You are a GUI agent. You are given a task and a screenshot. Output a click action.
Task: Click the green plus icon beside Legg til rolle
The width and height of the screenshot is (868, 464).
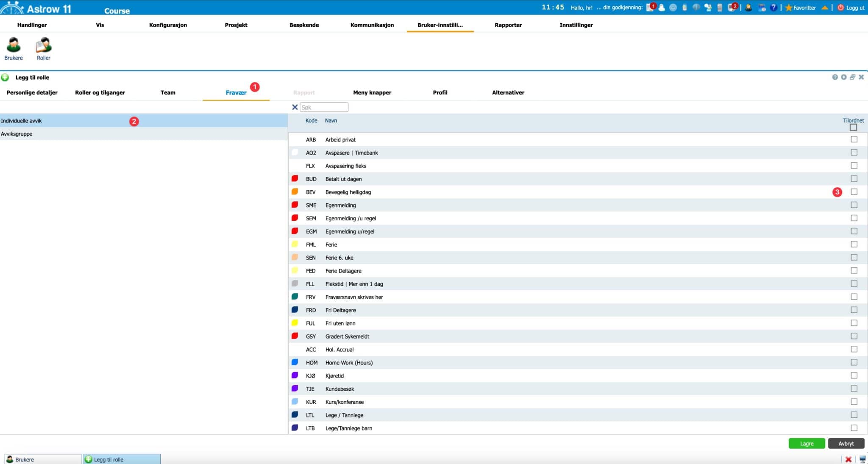point(5,77)
